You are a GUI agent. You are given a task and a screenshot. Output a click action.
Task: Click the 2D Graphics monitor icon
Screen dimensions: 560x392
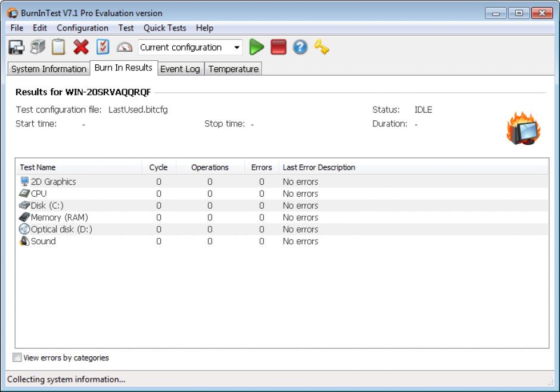pyautogui.click(x=24, y=181)
